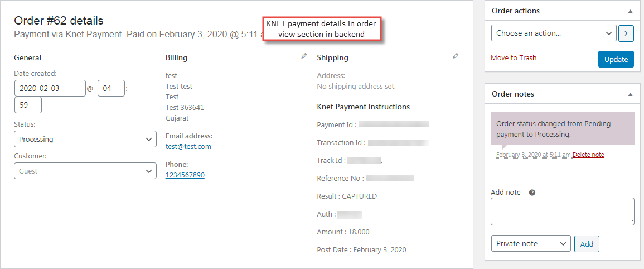Open the test@test.com email link
644x269 pixels.
(x=188, y=146)
